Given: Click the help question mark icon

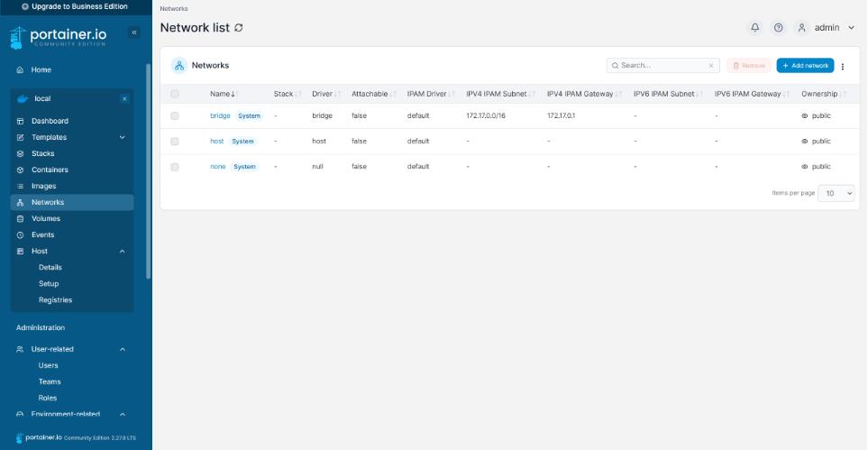Looking at the screenshot, I should click(779, 28).
